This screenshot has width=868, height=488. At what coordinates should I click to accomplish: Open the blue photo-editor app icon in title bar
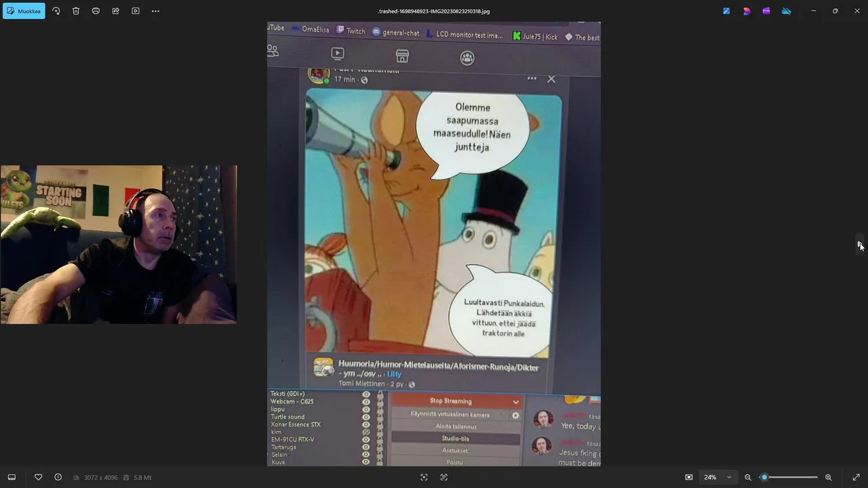click(x=726, y=11)
